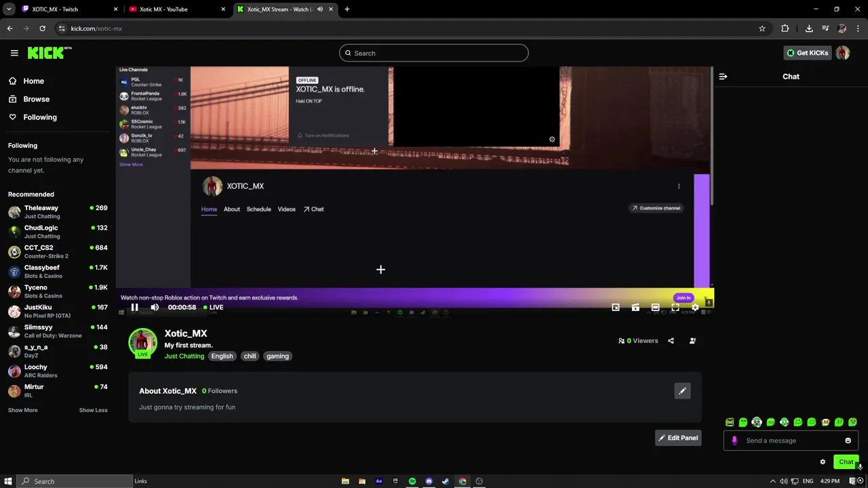Bookmark this page with star icon
Image resolution: width=868 pixels, height=488 pixels.
[762, 28]
